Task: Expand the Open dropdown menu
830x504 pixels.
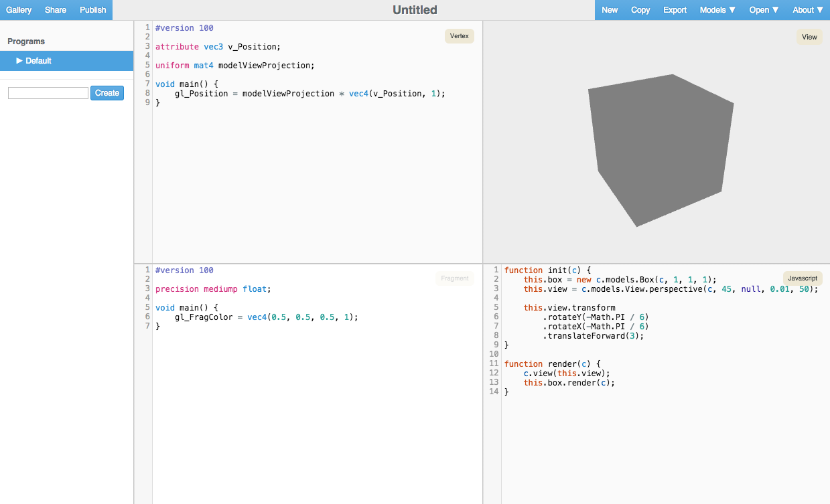Action: click(764, 10)
